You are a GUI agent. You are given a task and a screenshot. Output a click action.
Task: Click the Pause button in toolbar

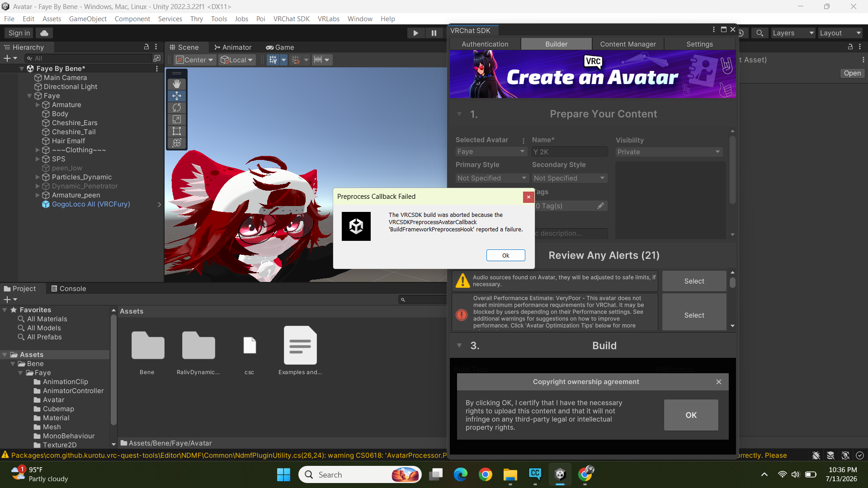pos(434,33)
